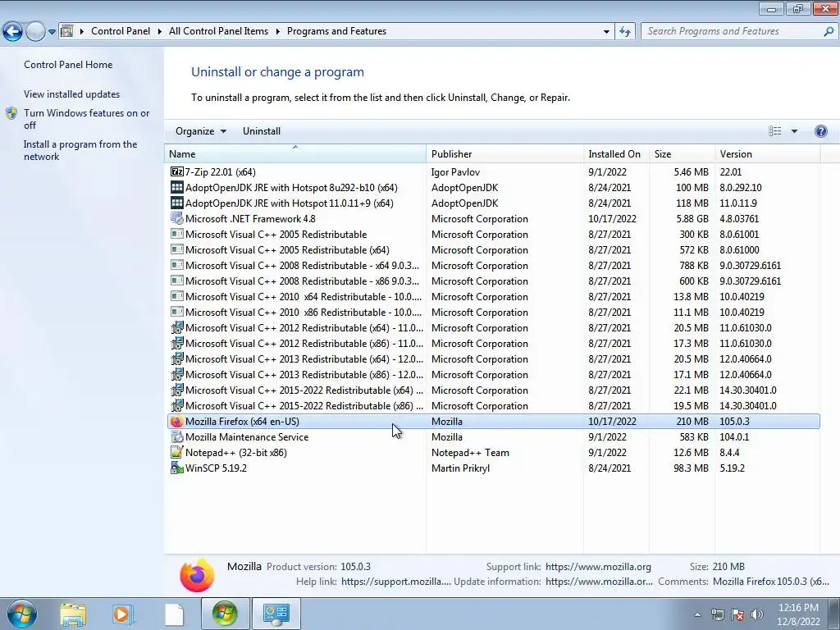
Task: Sort by the Publisher column header
Action: 504,153
